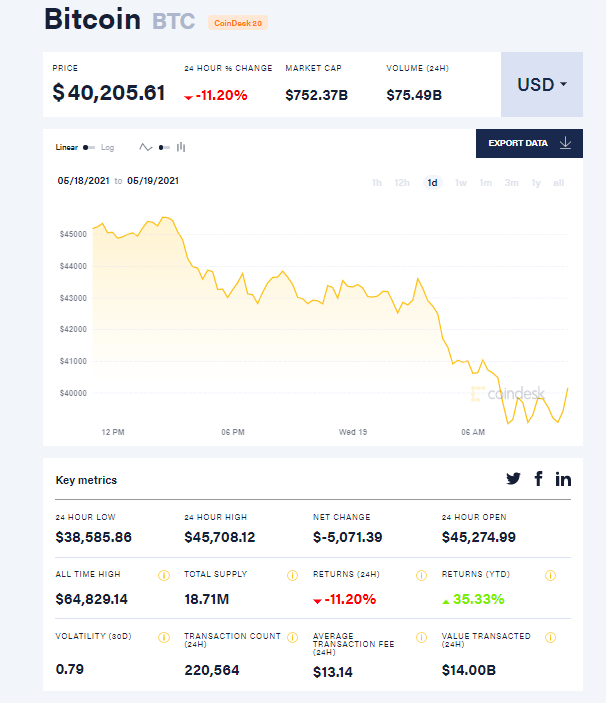This screenshot has height=703, width=606.
Task: Open the USD currency dropdown
Action: pos(541,84)
